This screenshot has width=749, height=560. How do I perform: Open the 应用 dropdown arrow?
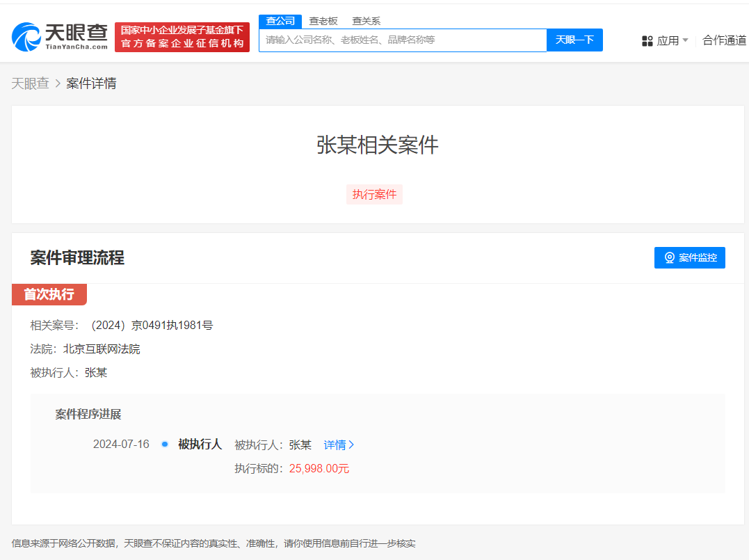tap(684, 40)
